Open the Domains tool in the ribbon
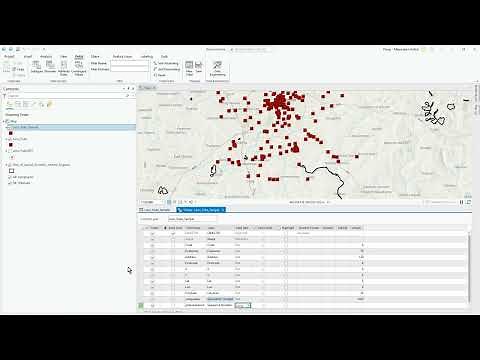The image size is (480, 360). [x=50, y=67]
